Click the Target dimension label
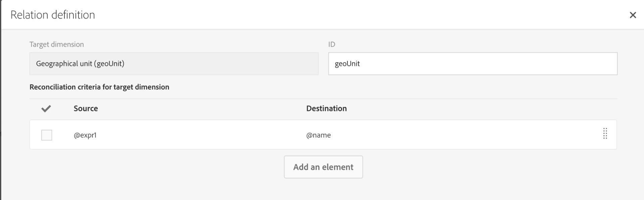The width and height of the screenshot is (644, 200). [57, 44]
